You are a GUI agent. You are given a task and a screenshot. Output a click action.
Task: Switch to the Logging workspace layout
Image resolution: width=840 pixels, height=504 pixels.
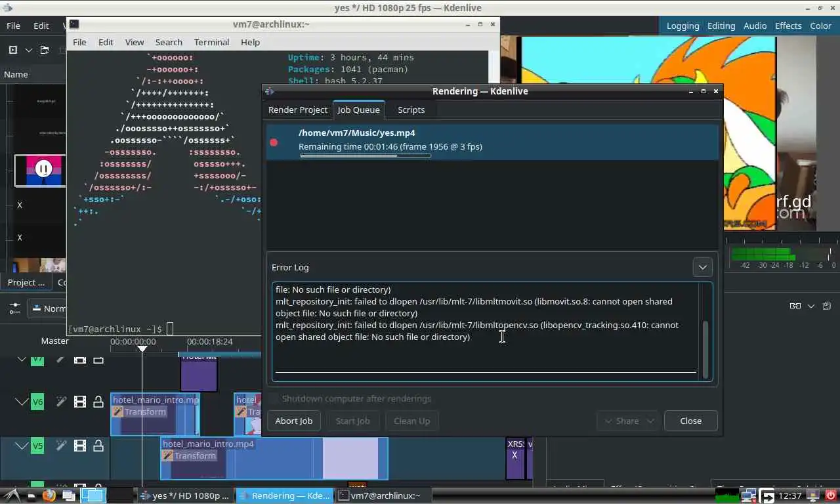[x=682, y=26]
